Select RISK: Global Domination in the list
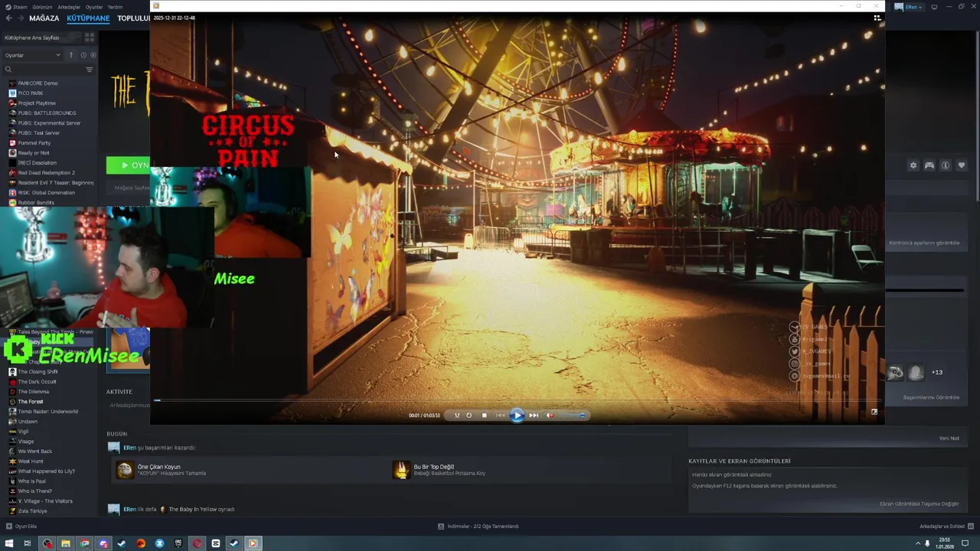Viewport: 980px width, 551px height. click(46, 192)
